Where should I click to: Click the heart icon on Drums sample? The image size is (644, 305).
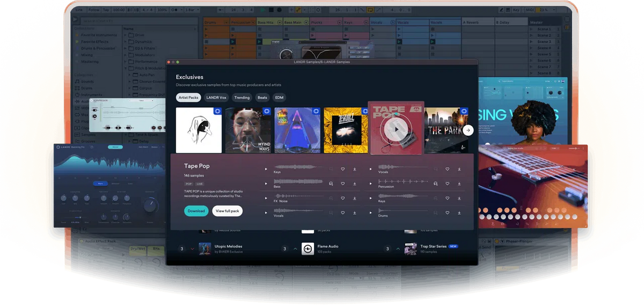(x=447, y=213)
